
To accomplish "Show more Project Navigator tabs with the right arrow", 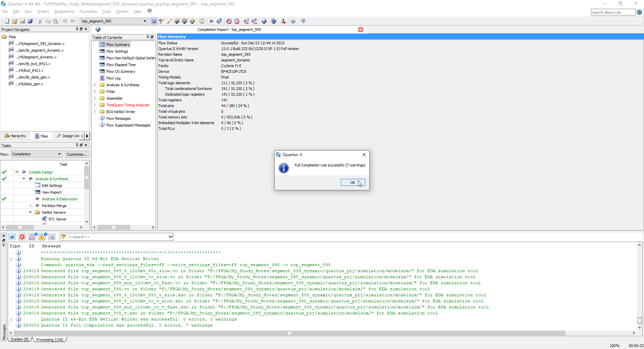I will [87, 136].
